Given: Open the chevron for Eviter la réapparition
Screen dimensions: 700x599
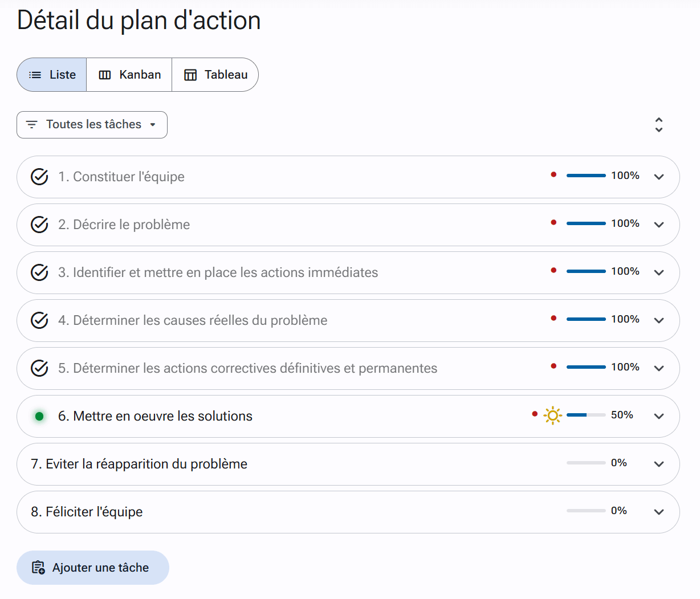Looking at the screenshot, I should 659,464.
